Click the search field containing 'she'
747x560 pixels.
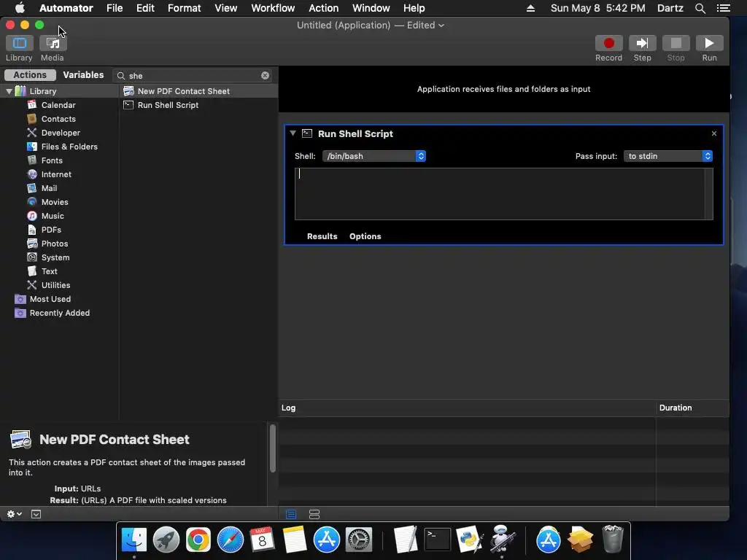[193, 76]
